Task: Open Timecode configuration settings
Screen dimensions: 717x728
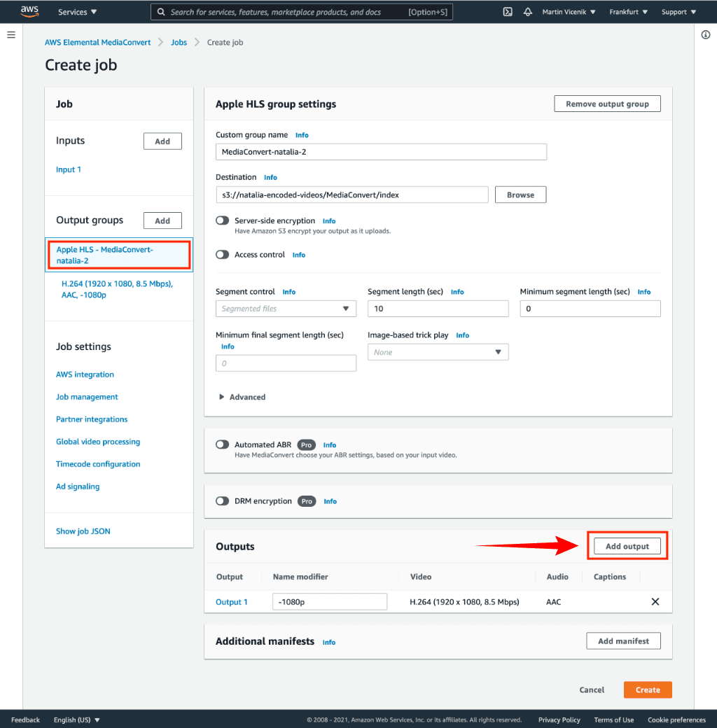Action: (98, 464)
